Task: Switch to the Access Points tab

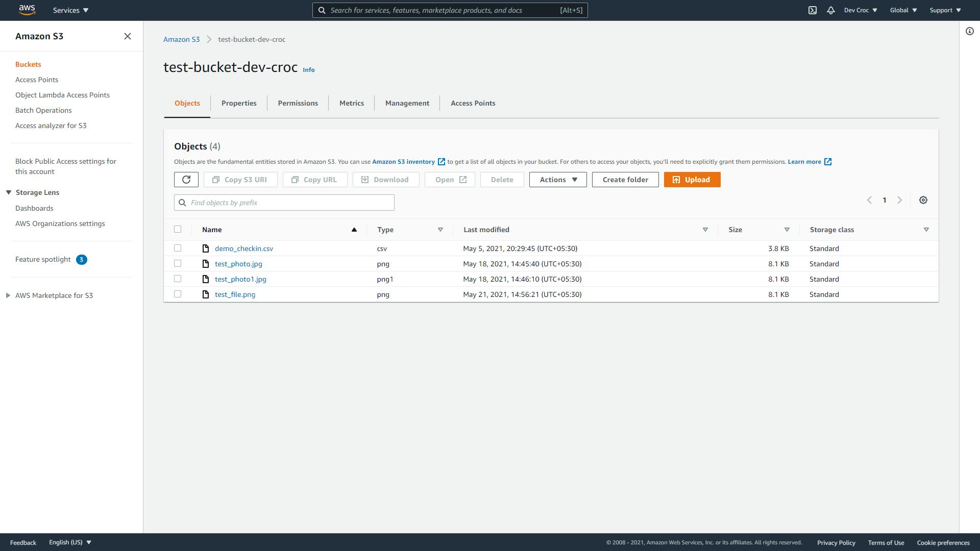Action: [x=473, y=103]
